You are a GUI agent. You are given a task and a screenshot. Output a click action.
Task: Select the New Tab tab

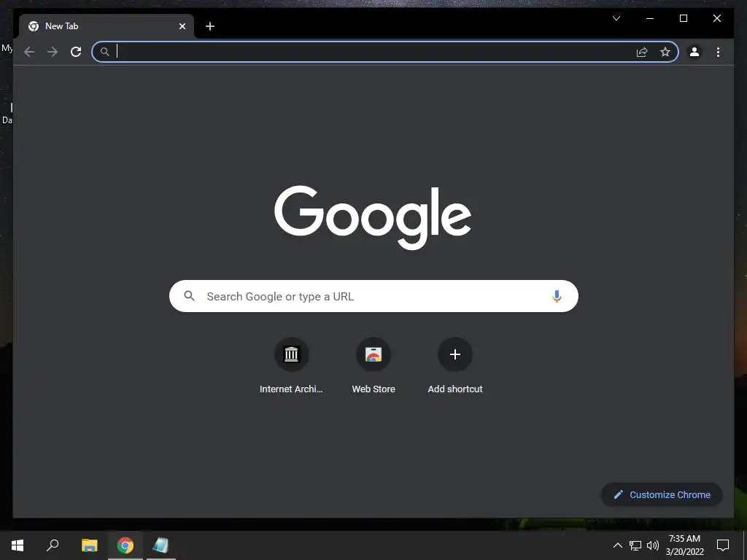pos(107,26)
